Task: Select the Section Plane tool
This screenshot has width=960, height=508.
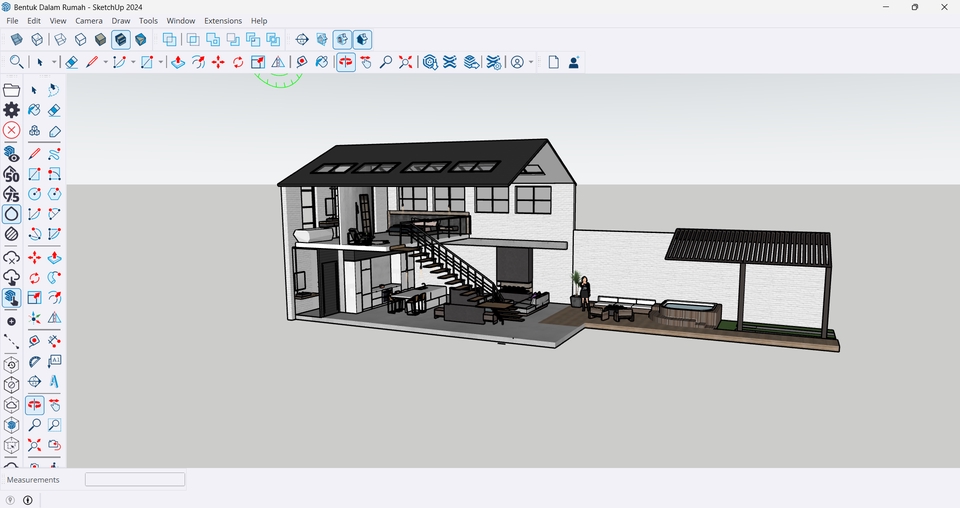Action: coord(302,40)
